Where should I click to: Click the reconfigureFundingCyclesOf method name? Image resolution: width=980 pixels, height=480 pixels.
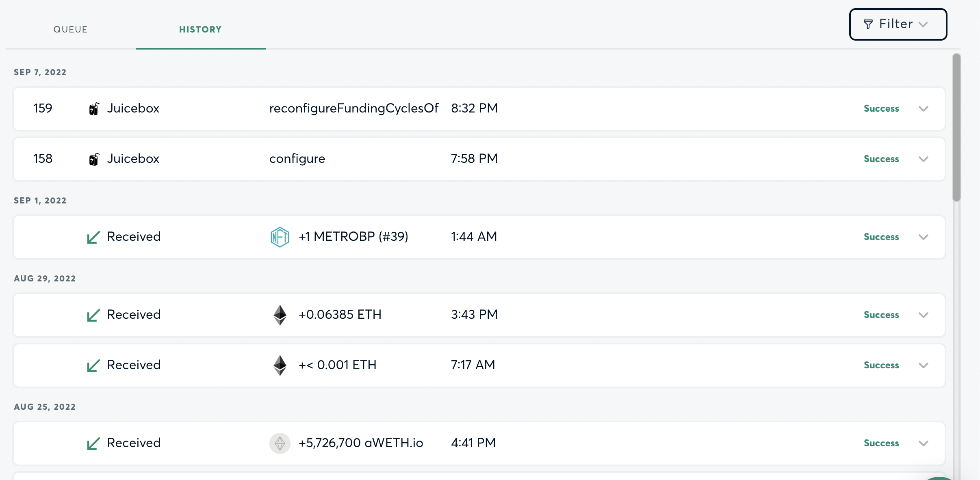pos(353,108)
